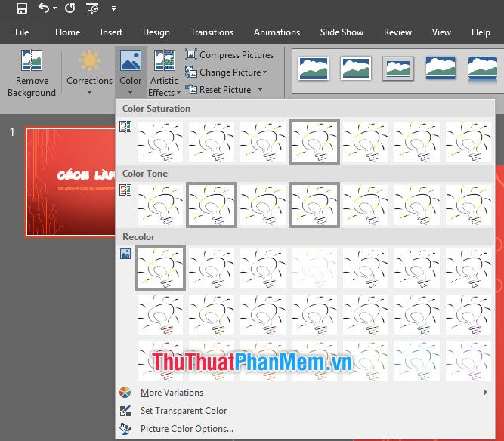Click the Repeat action icon
The height and width of the screenshot is (441, 504).
pyautogui.click(x=70, y=8)
